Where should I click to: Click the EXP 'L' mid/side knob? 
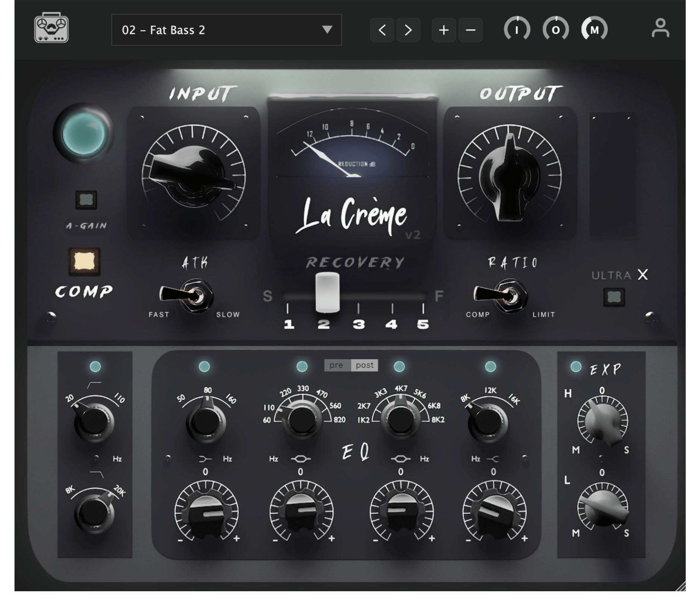(602, 507)
